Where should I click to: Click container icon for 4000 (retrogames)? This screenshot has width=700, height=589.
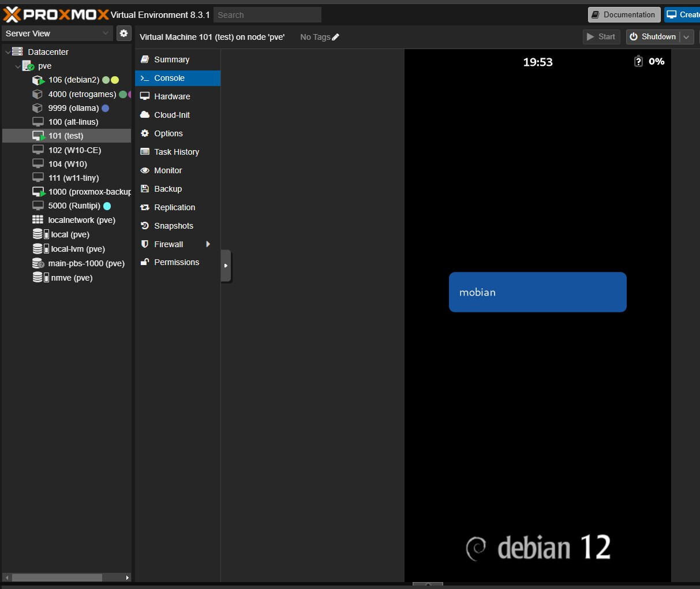pyautogui.click(x=38, y=94)
